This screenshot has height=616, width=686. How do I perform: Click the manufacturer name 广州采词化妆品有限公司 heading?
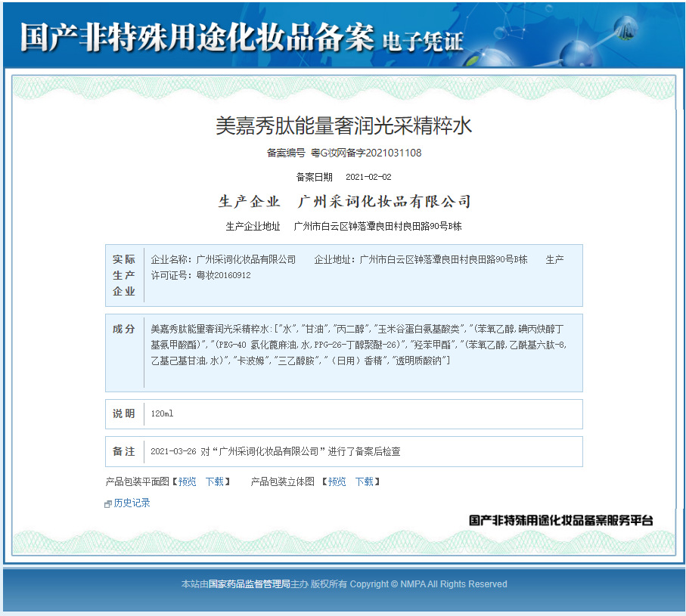click(384, 202)
